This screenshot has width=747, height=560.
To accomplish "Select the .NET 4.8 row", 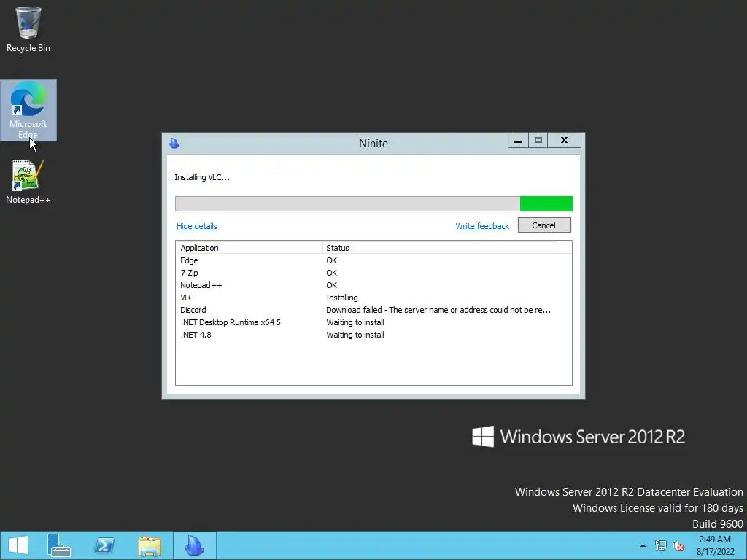I will (x=373, y=335).
